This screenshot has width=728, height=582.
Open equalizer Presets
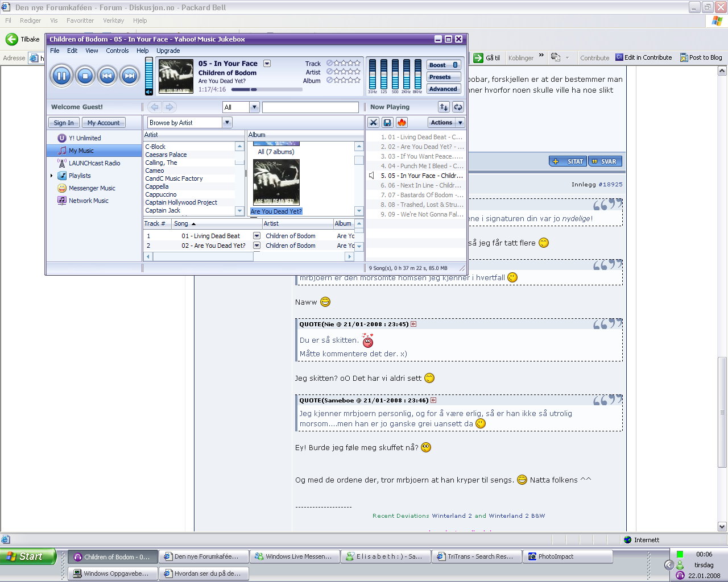(x=444, y=77)
